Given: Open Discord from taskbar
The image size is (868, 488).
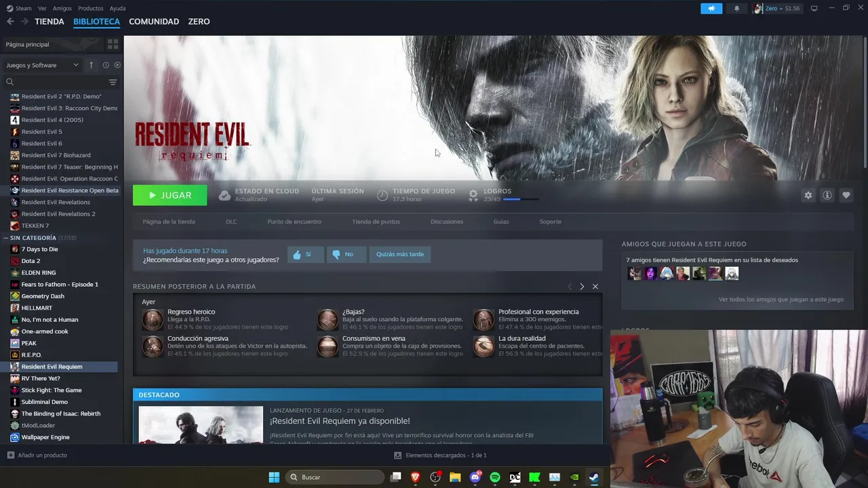Looking at the screenshot, I should pos(475,477).
